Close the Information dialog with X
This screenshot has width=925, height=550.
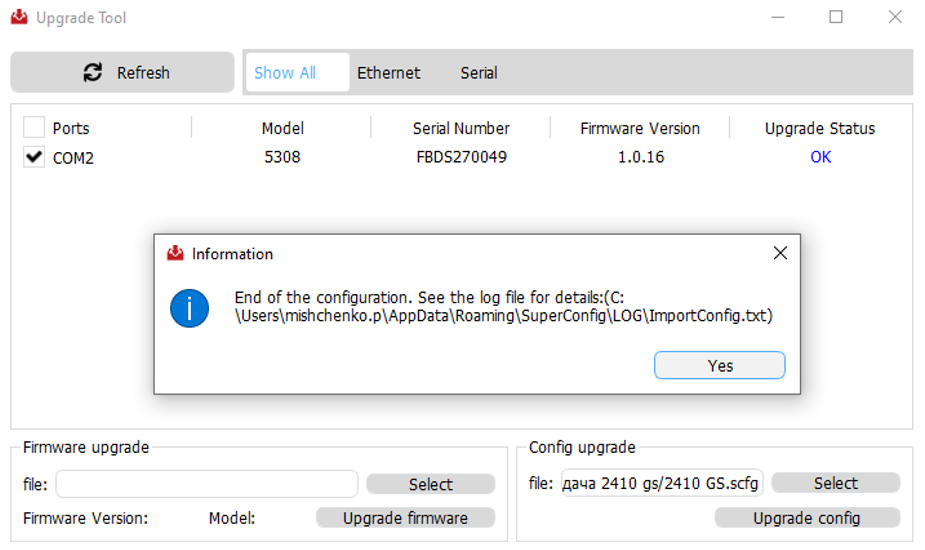[x=780, y=254]
